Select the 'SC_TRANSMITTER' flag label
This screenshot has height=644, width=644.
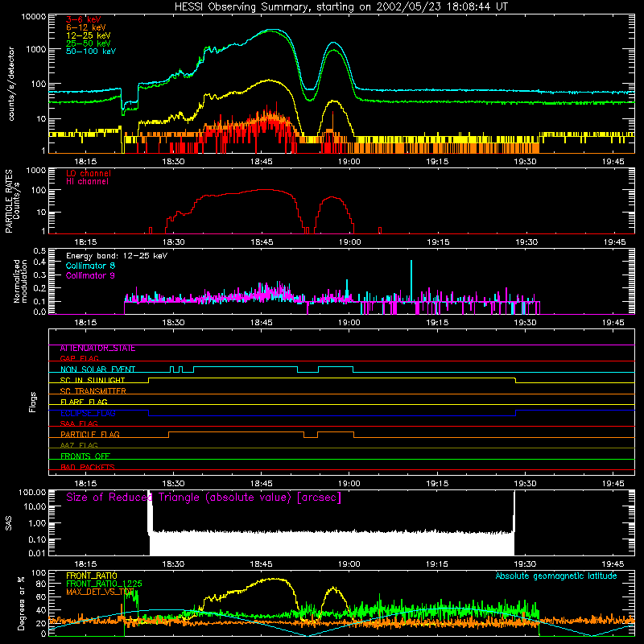point(93,391)
